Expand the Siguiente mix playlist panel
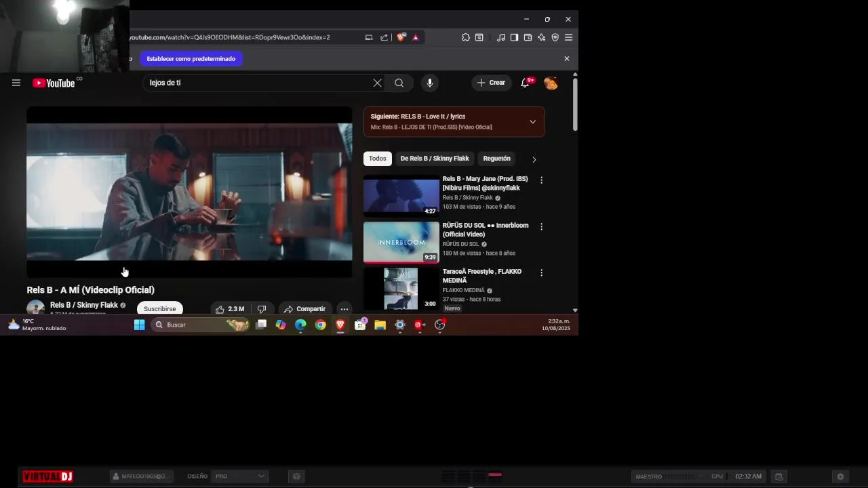868x488 pixels. coord(532,122)
